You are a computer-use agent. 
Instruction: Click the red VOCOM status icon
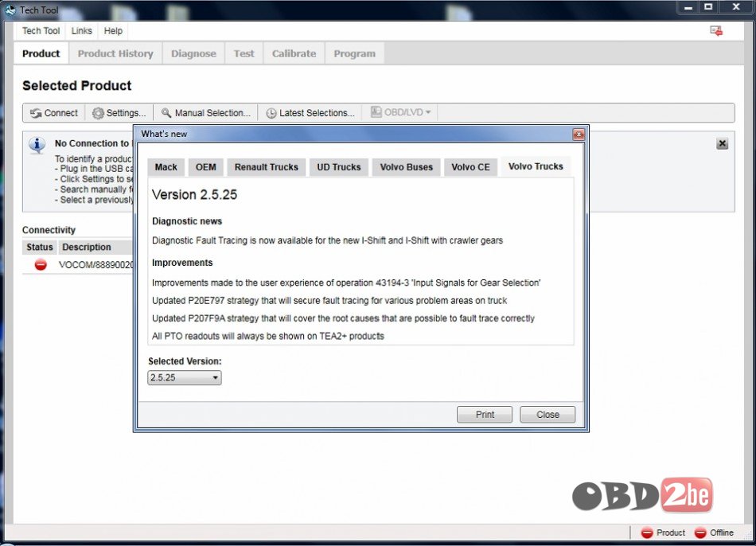pyautogui.click(x=41, y=264)
